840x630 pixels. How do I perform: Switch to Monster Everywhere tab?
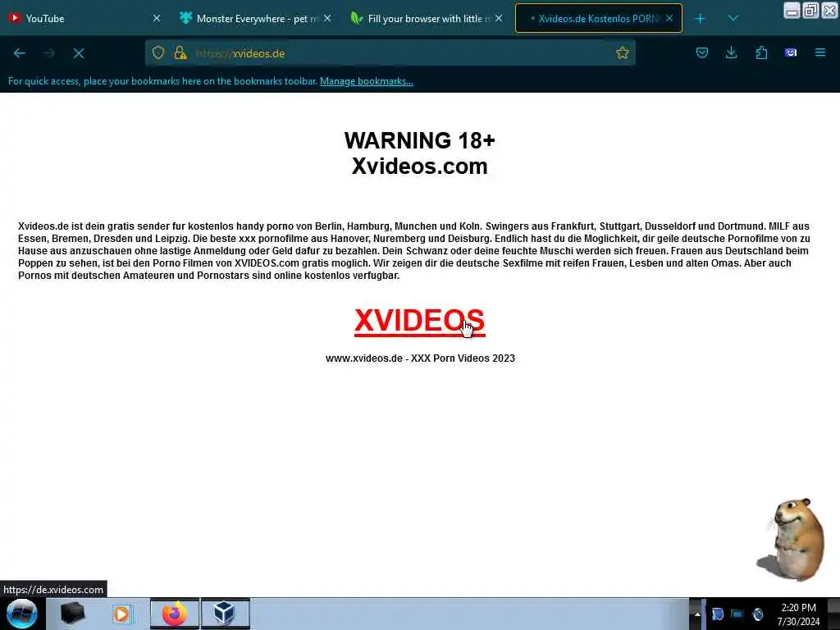click(257, 18)
